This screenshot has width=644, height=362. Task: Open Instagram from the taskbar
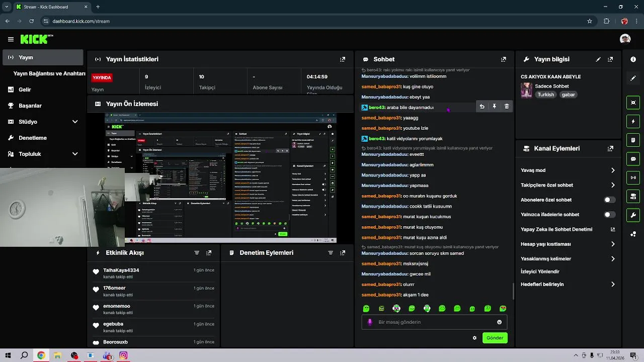pyautogui.click(x=123, y=355)
